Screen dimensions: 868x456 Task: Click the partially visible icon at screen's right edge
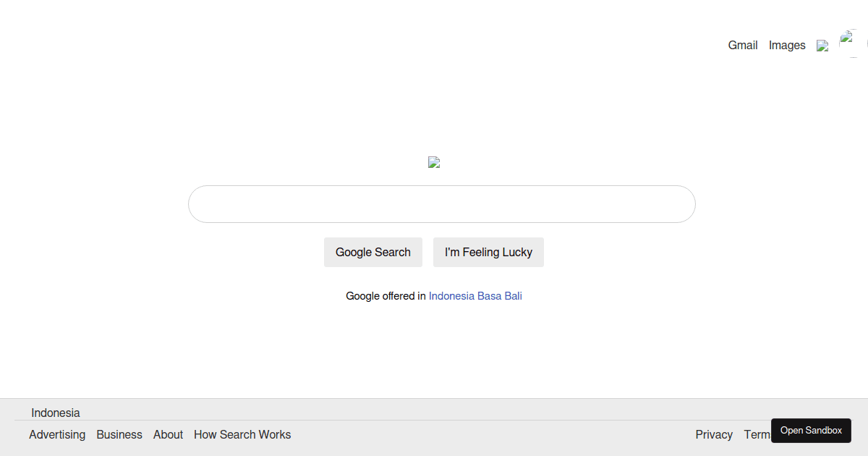tap(866, 45)
